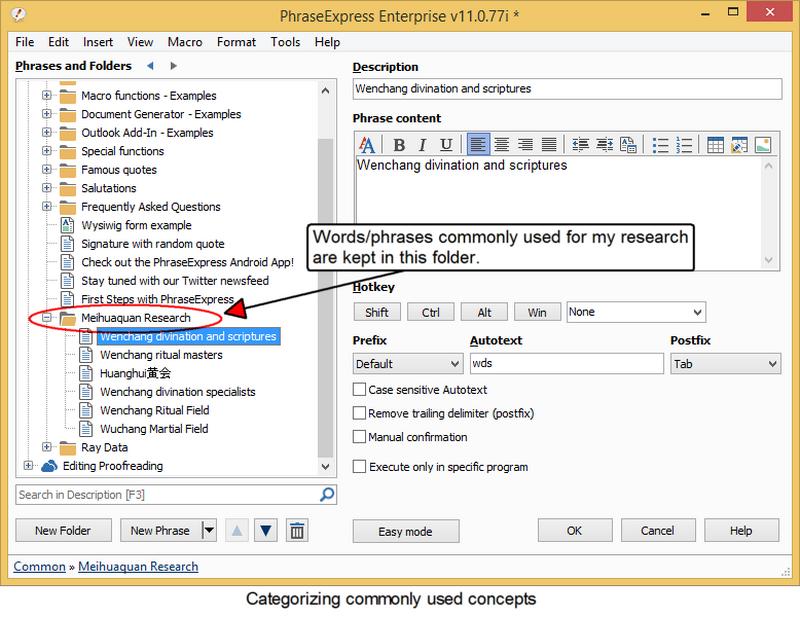Insert a table
Image resolution: width=800 pixels, height=617 pixels.
[x=715, y=145]
